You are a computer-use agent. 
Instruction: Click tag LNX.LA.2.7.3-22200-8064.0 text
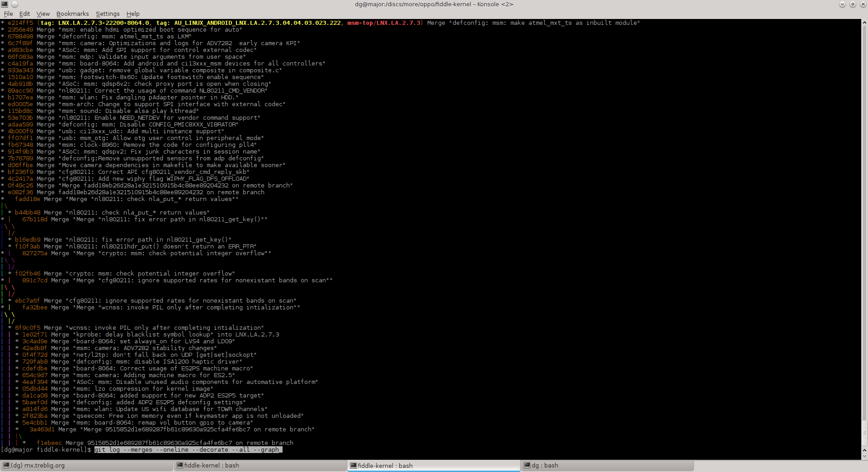[x=104, y=23]
